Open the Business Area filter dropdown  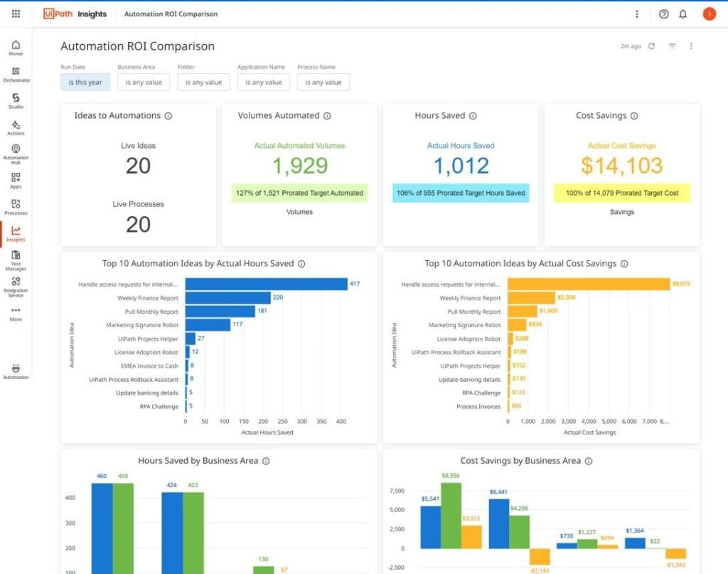[144, 83]
